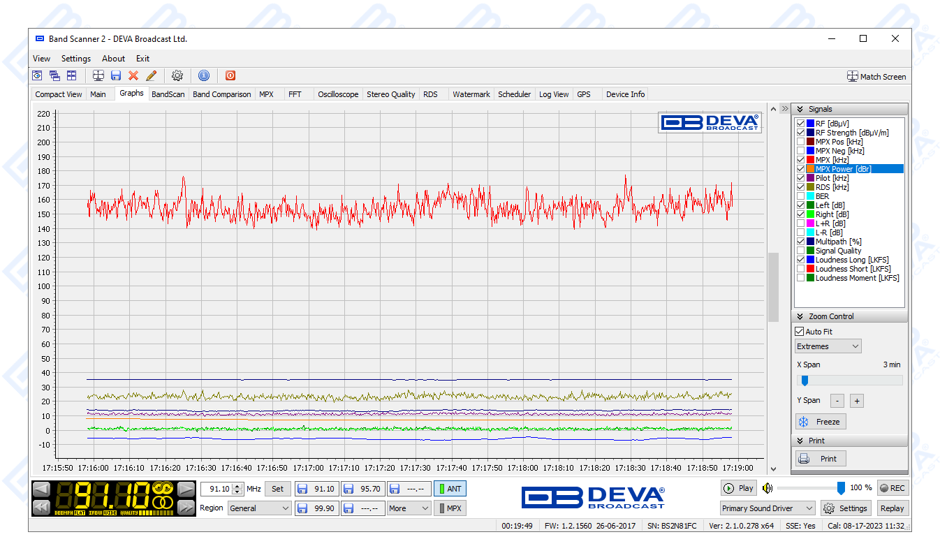Click the cascade windows toolbar icon
Image resolution: width=940 pixels, height=560 pixels.
(54, 75)
